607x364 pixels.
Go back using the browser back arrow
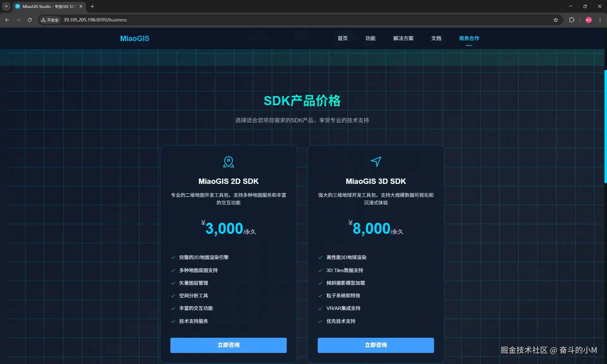(7, 20)
